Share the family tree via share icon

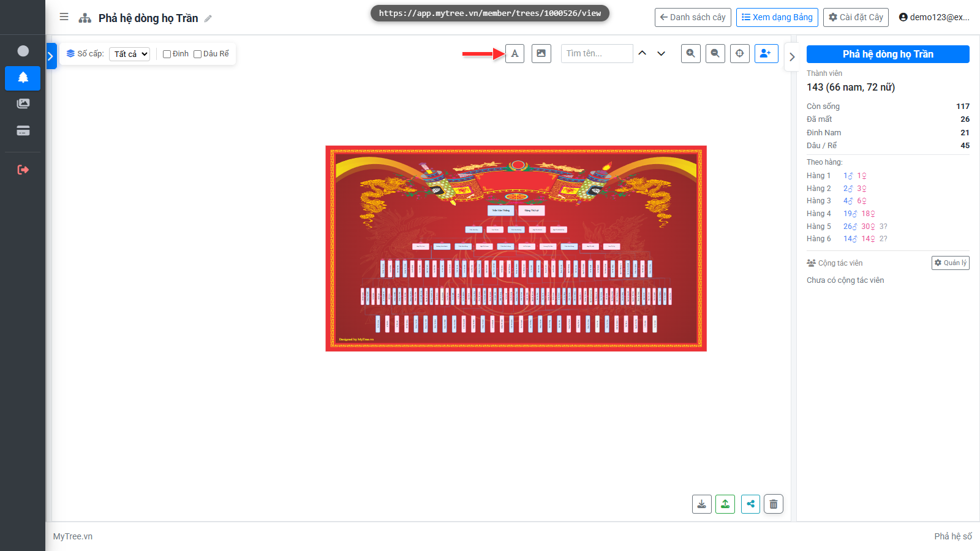pyautogui.click(x=750, y=504)
